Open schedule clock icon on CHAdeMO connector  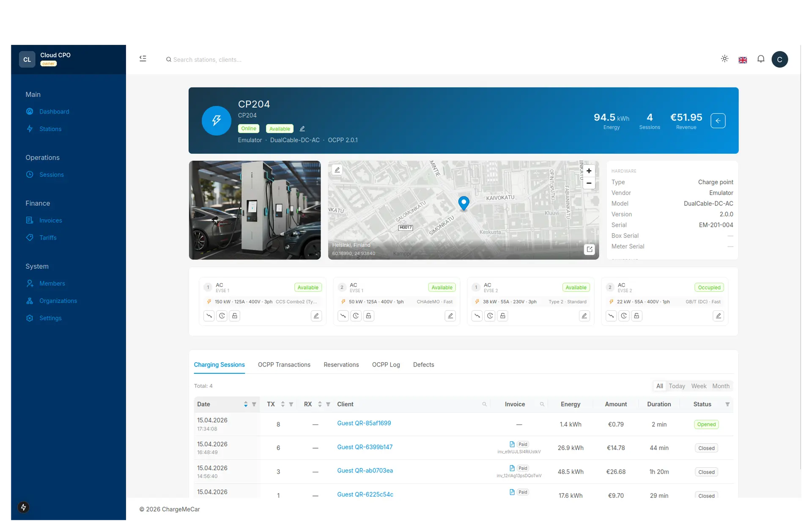(x=356, y=316)
